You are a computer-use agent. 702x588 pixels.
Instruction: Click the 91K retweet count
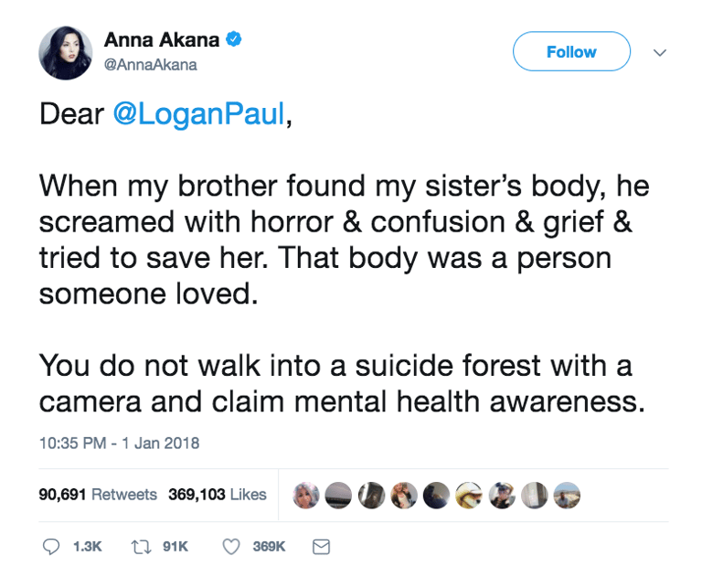tap(175, 546)
